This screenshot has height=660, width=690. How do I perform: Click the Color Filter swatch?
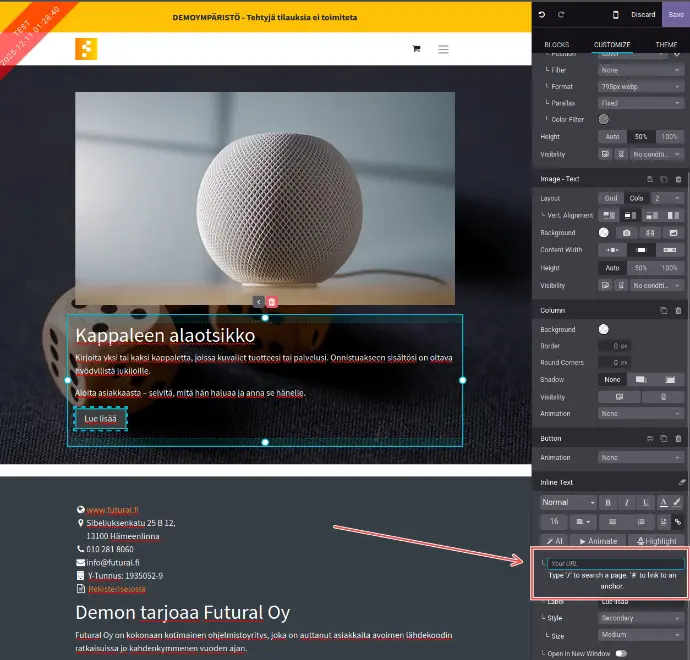click(x=604, y=119)
